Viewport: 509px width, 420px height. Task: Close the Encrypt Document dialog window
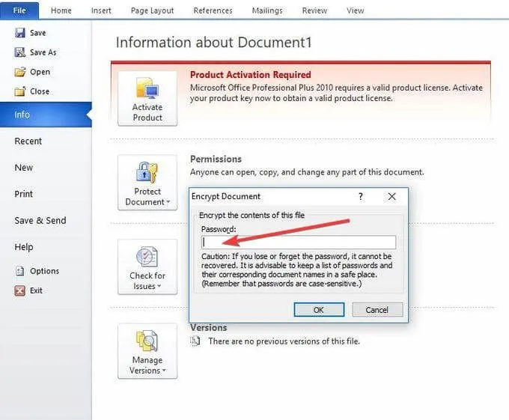391,196
